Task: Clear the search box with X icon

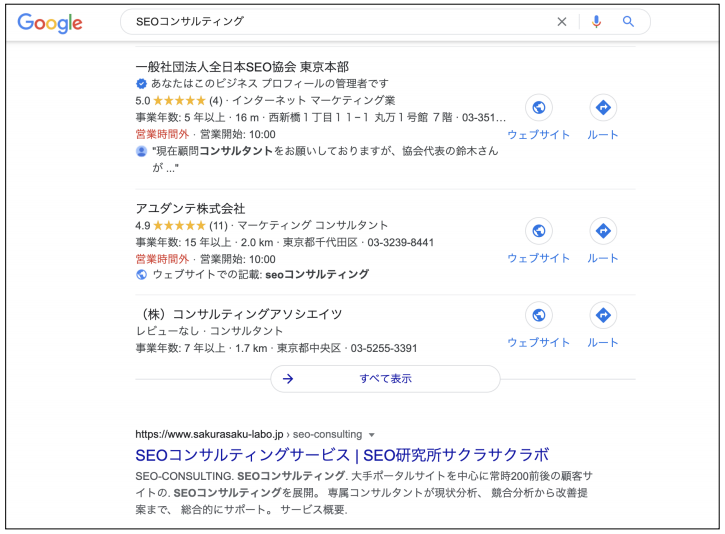Action: click(x=562, y=22)
